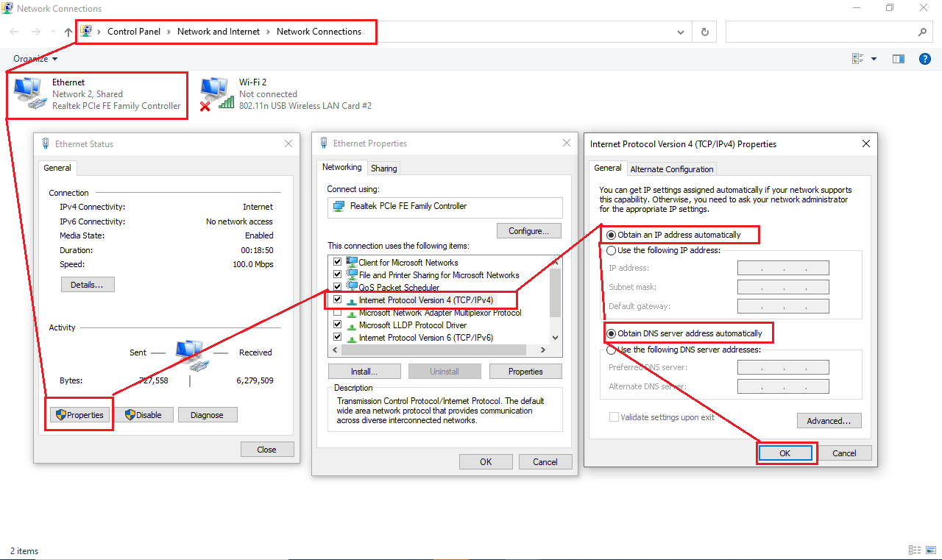Close the TCP/IPv4 Properties dialog

(866, 144)
